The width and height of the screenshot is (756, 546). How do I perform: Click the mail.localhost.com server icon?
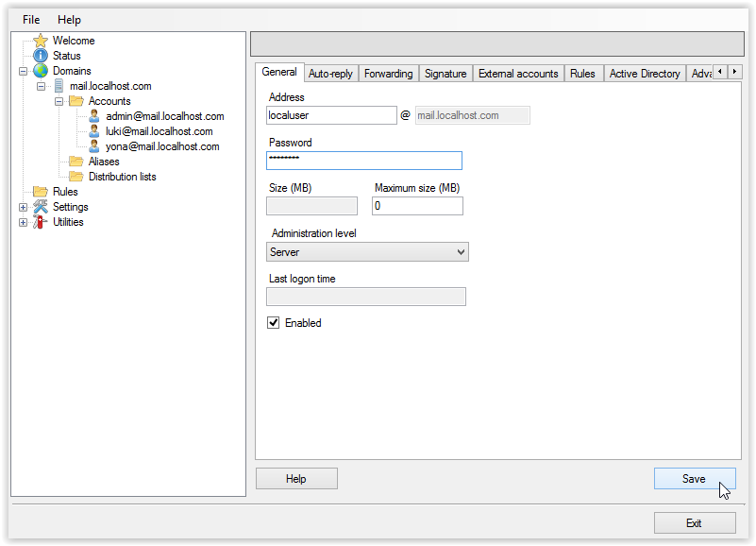(x=59, y=86)
